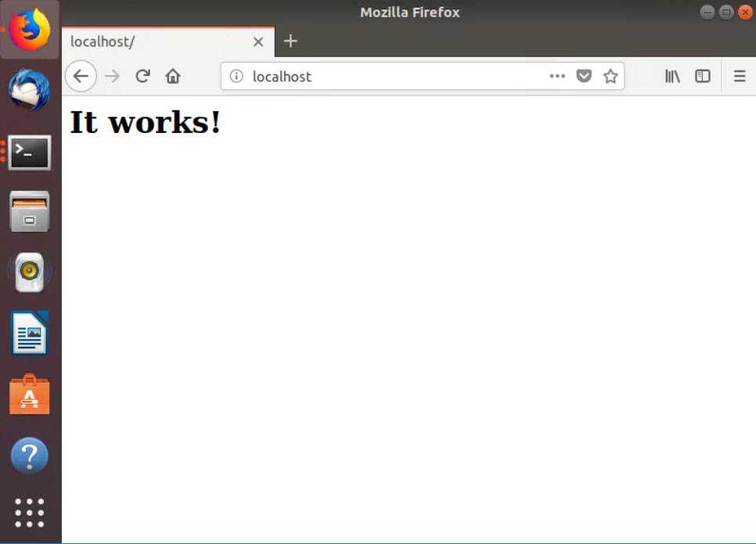Open the Help icon in the dock
Viewport: 756px width, 544px height.
coord(30,456)
